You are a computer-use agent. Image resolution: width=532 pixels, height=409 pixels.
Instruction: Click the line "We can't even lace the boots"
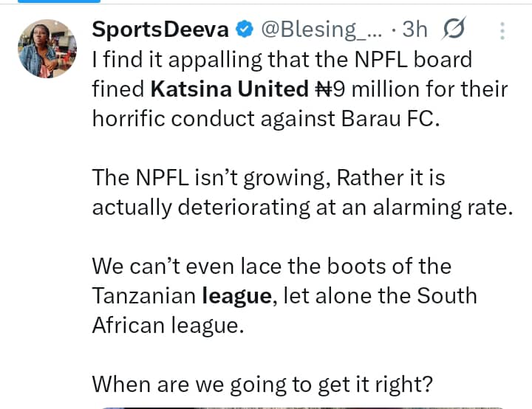coord(270,266)
